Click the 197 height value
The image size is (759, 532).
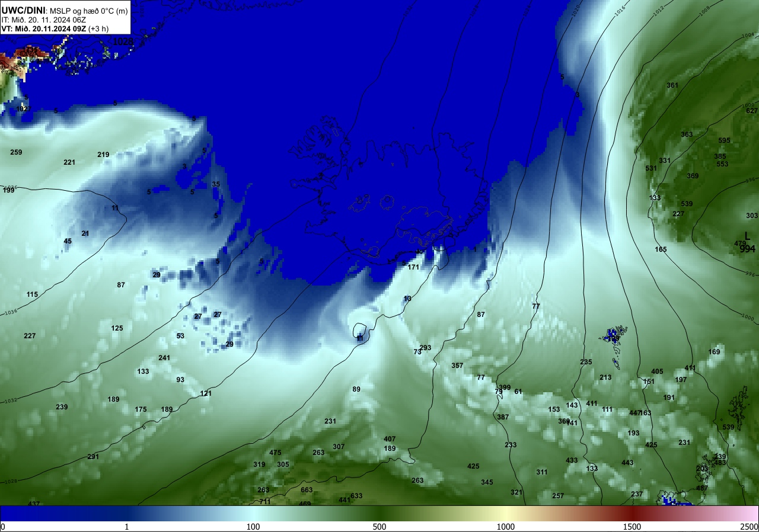tap(681, 380)
